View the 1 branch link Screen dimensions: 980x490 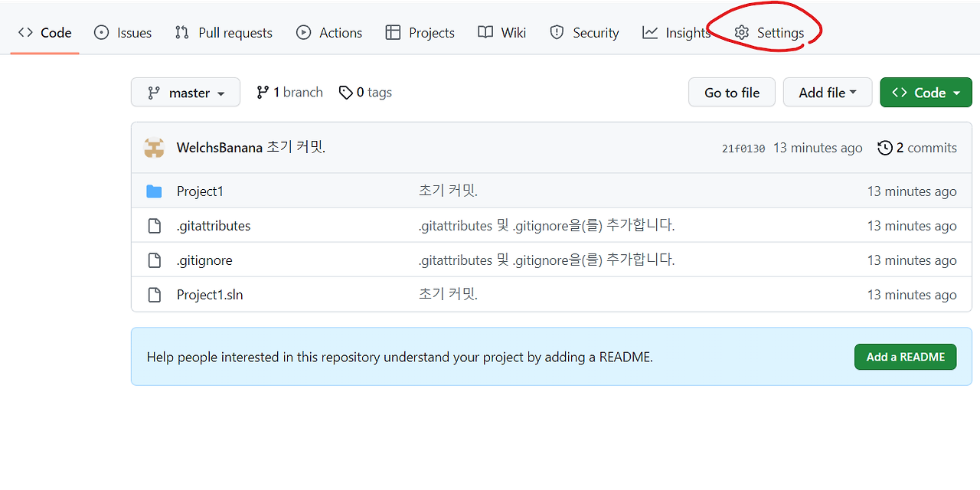[289, 93]
